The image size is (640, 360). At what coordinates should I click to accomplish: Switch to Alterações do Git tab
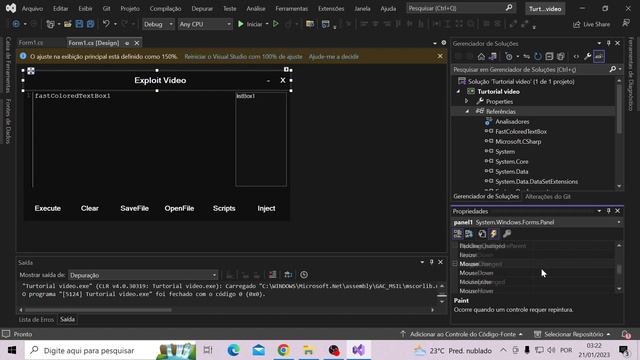548,196
